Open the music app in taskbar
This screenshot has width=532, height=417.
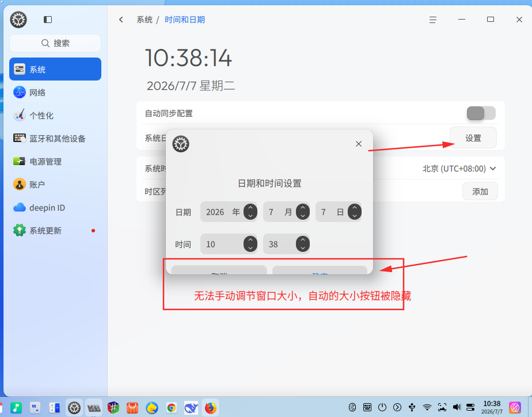(16, 407)
